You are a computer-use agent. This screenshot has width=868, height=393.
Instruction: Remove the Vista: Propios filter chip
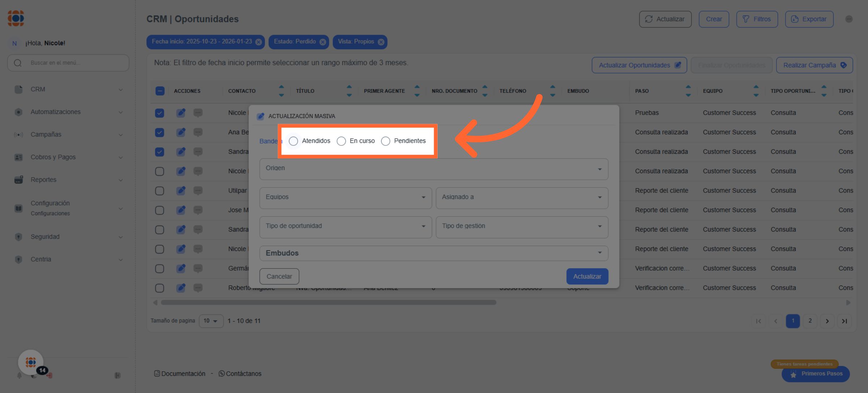click(381, 42)
